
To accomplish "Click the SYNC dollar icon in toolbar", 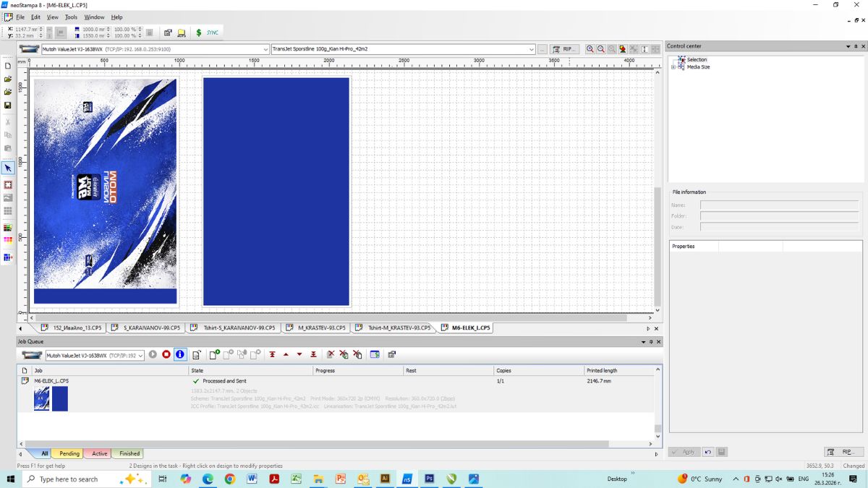I will (x=199, y=33).
